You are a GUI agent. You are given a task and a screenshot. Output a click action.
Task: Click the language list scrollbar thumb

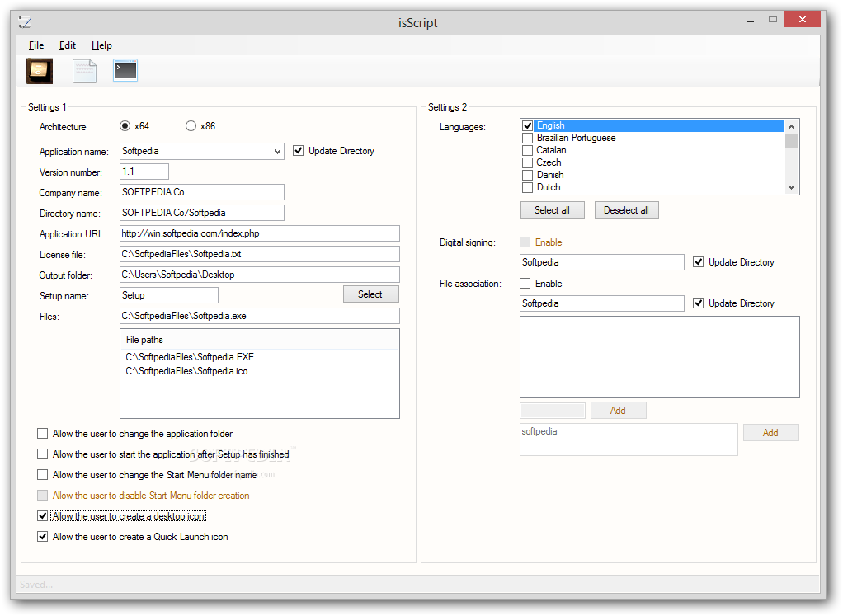[x=791, y=140]
